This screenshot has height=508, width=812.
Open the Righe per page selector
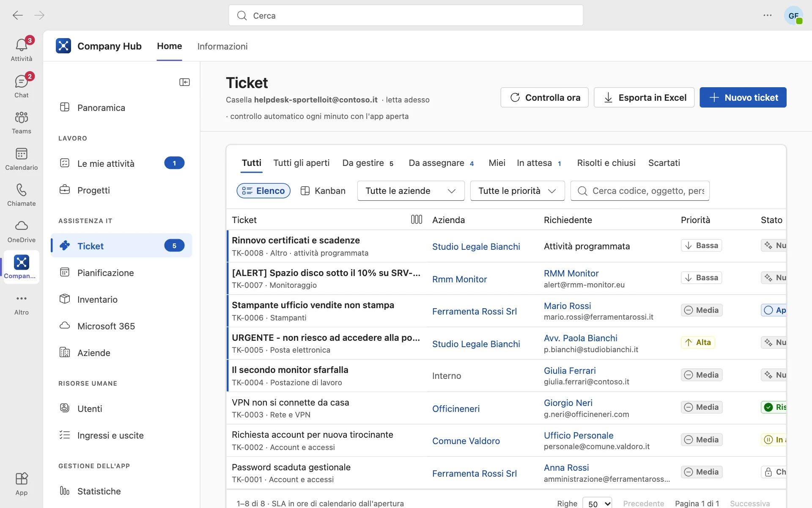tap(597, 504)
